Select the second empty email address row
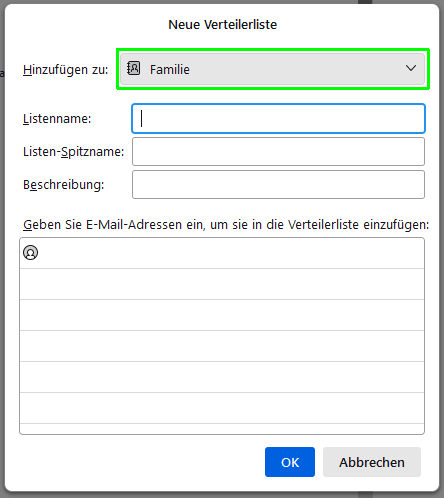Screen dimensions: 444x498 222,284
